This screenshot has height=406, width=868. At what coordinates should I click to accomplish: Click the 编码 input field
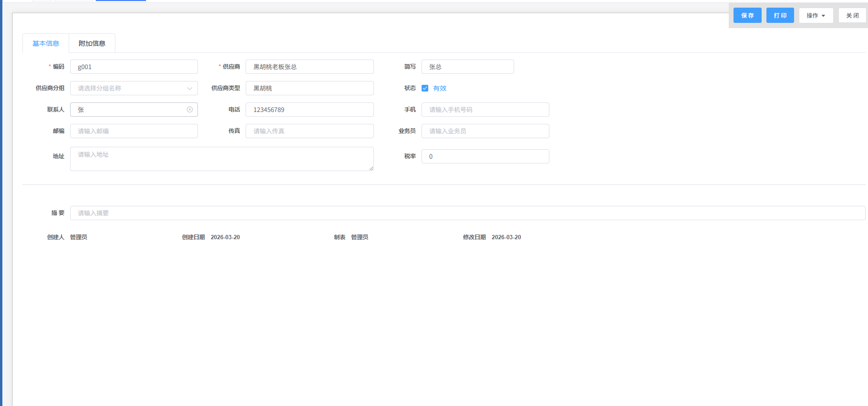tap(134, 67)
